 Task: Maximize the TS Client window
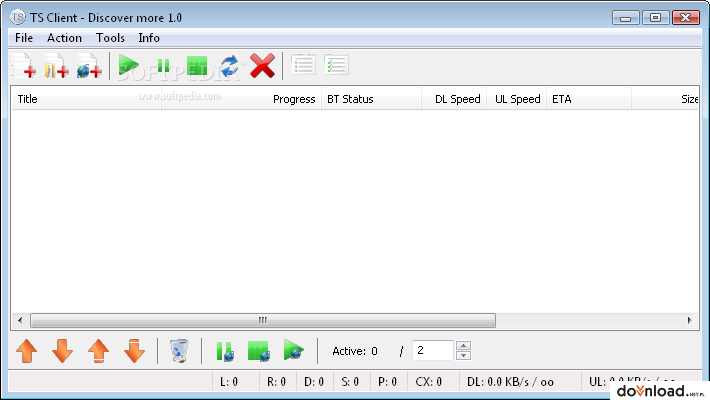[x=655, y=18]
